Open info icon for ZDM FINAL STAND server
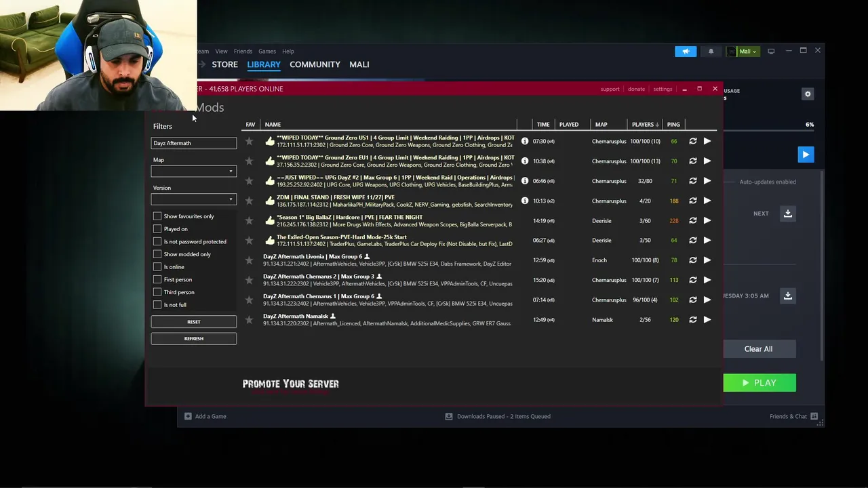The height and width of the screenshot is (488, 868). (524, 201)
